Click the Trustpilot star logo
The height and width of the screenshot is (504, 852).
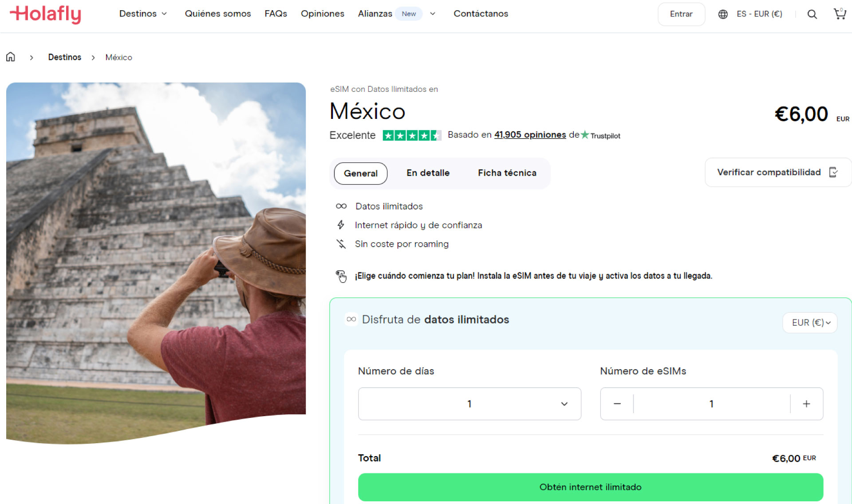(584, 135)
